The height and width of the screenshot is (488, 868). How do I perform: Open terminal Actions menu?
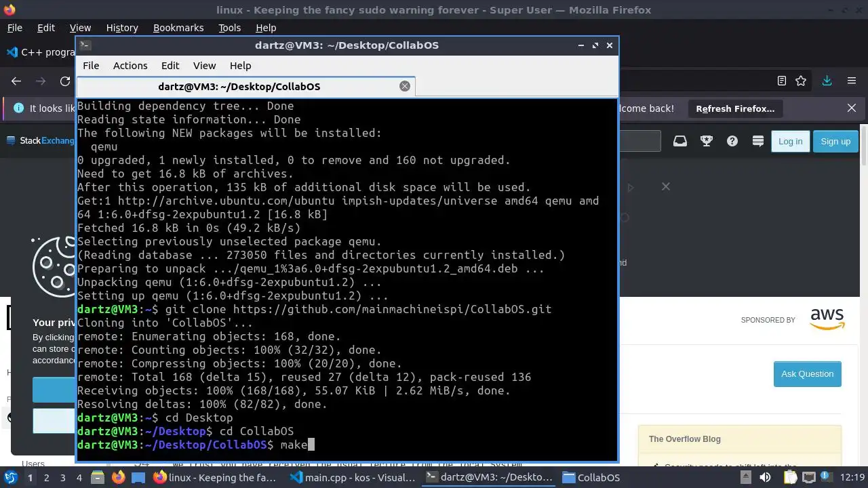[130, 66]
